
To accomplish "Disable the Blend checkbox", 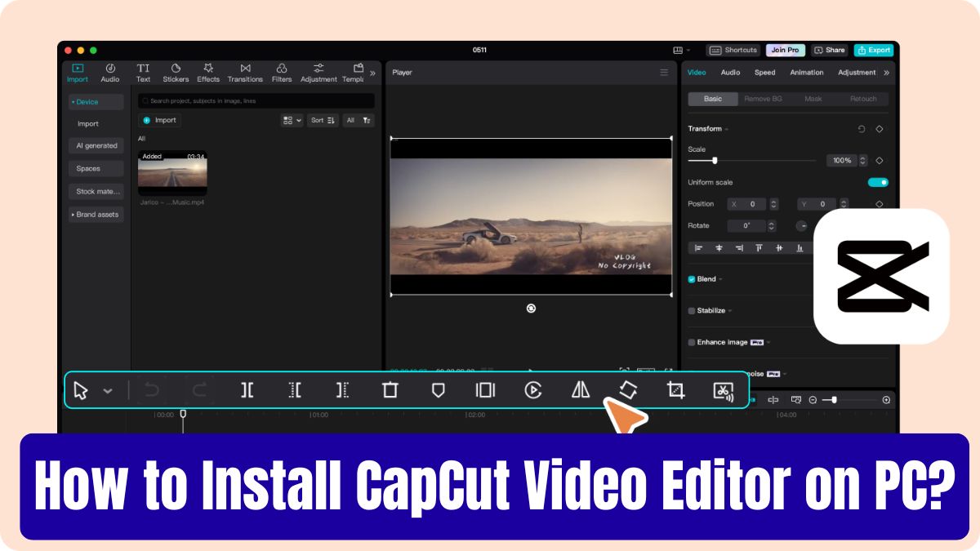I will tap(691, 279).
